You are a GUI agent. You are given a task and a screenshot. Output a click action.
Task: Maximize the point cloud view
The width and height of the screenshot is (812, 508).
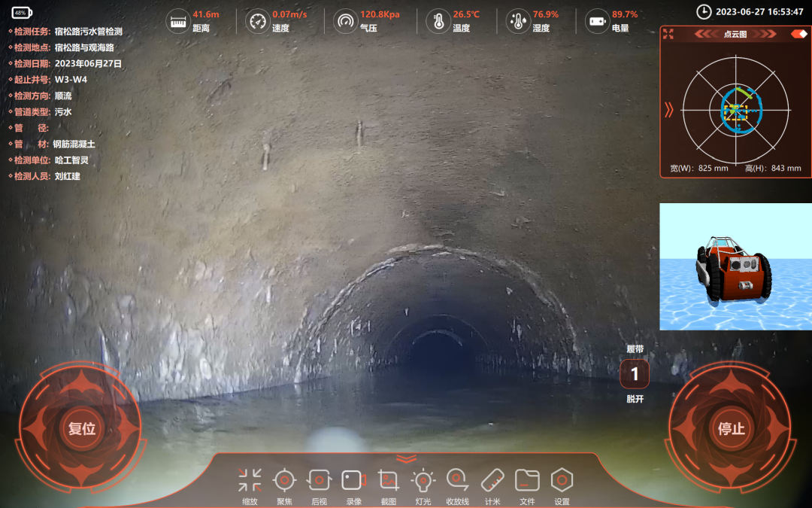coord(668,34)
